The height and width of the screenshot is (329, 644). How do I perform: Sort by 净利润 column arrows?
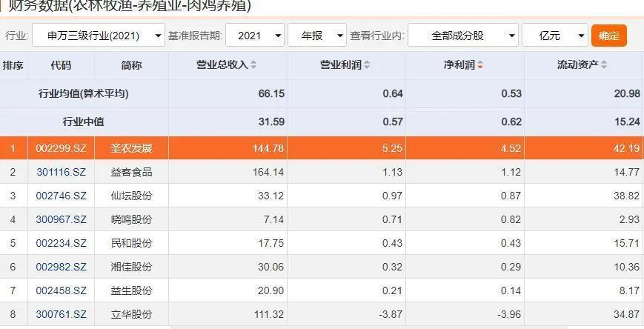(x=479, y=65)
